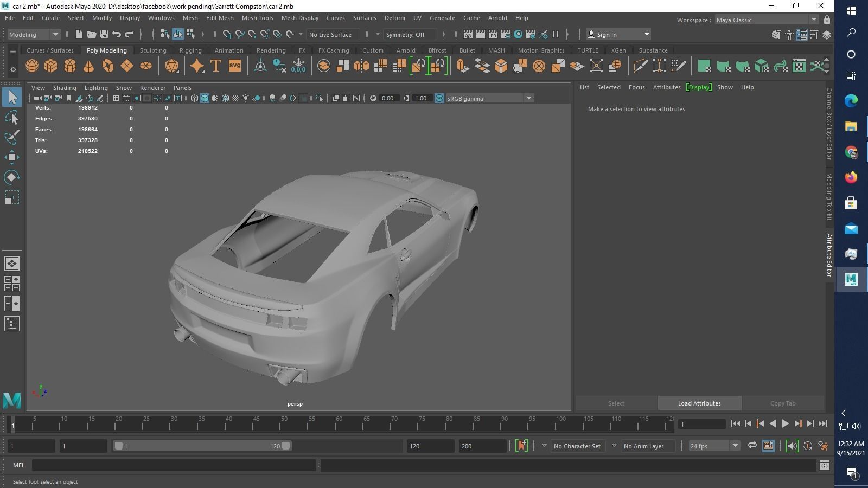Create a polygon torus from the shelf
The height and width of the screenshot is (488, 868).
point(108,66)
